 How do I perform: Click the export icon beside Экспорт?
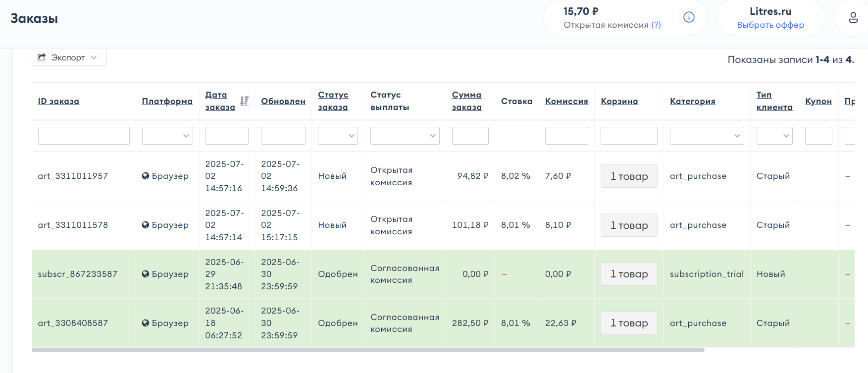[x=42, y=57]
